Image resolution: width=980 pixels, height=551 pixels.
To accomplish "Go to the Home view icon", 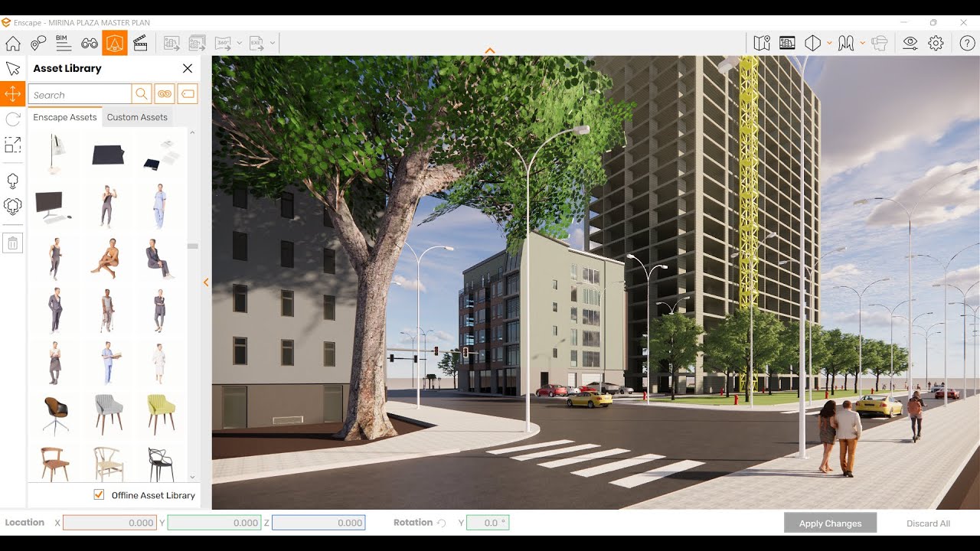I will [13, 43].
